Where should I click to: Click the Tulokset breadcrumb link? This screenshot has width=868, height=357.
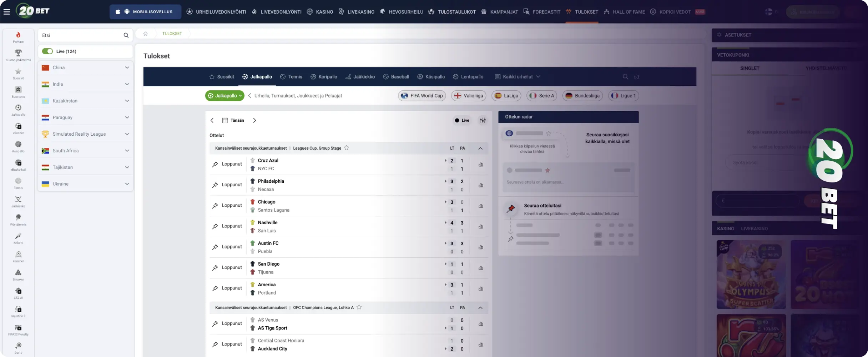[172, 34]
